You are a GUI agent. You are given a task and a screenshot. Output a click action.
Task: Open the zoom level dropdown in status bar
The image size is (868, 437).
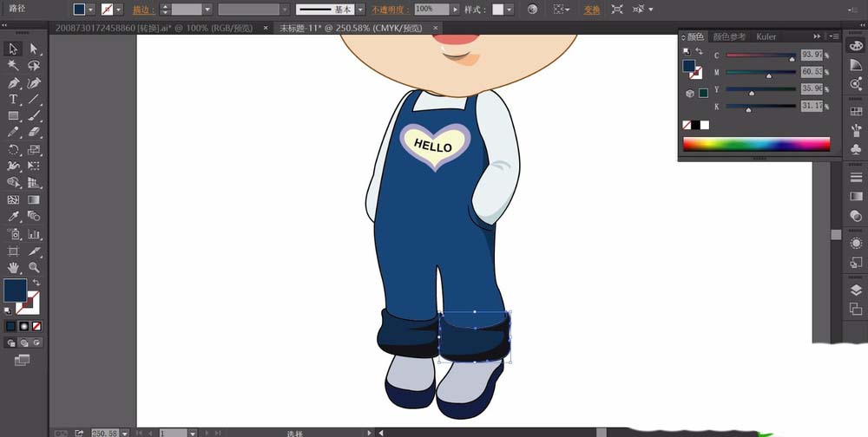tap(124, 434)
